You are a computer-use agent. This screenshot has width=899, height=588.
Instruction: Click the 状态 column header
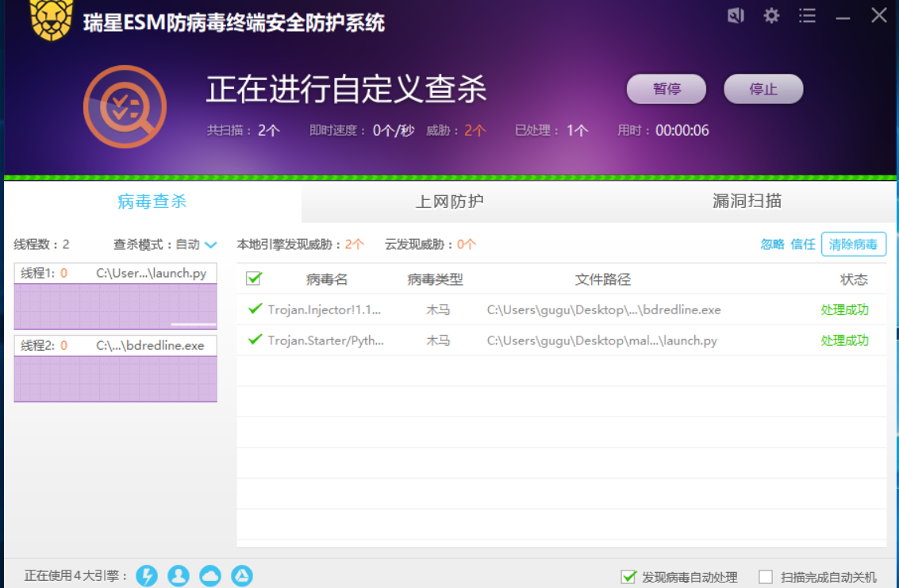pos(854,279)
